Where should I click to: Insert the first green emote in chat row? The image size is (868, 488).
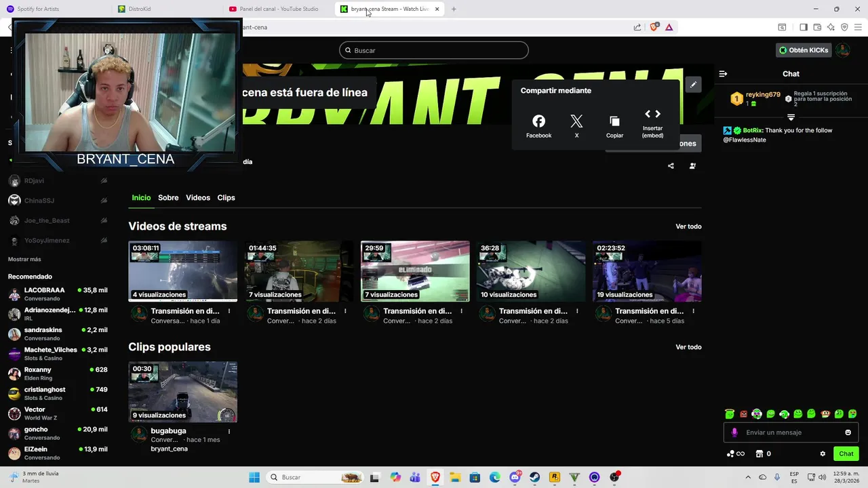[x=730, y=413]
